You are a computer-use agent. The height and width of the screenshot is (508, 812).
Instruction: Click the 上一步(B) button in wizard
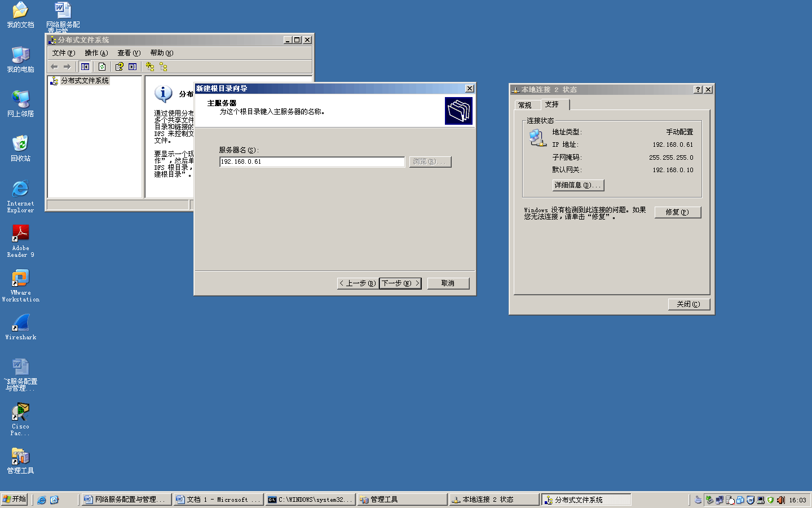click(358, 283)
